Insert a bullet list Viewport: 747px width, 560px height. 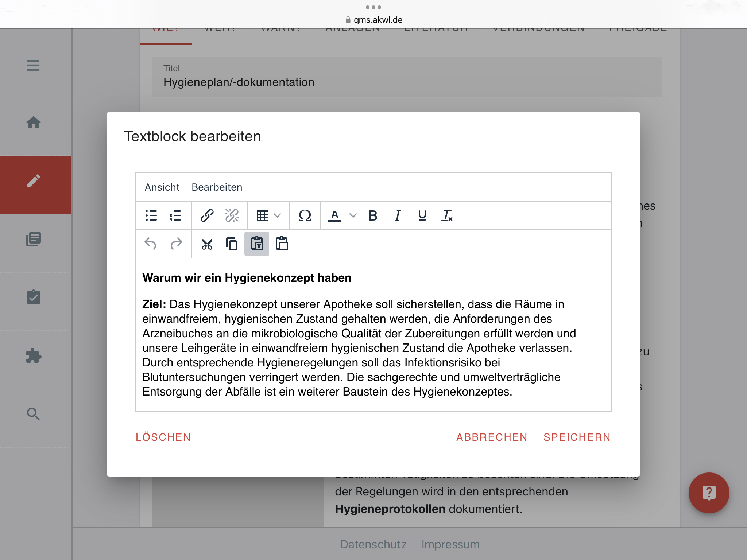[x=151, y=215]
